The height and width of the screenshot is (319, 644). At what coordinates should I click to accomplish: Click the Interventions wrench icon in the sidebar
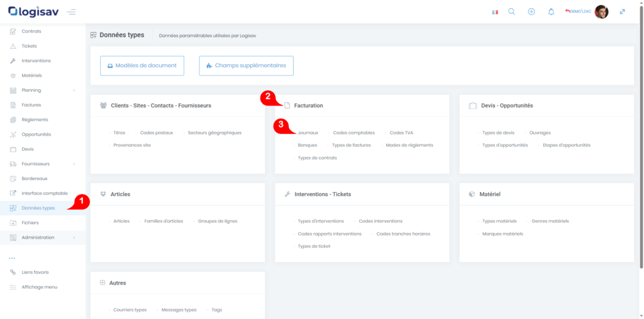(x=13, y=61)
